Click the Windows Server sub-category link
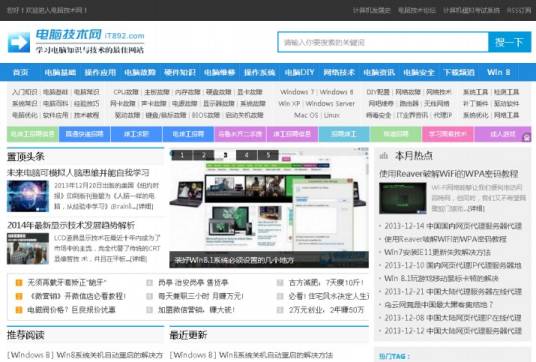Image resolution: width=536 pixels, height=362 pixels. pyautogui.click(x=330, y=104)
